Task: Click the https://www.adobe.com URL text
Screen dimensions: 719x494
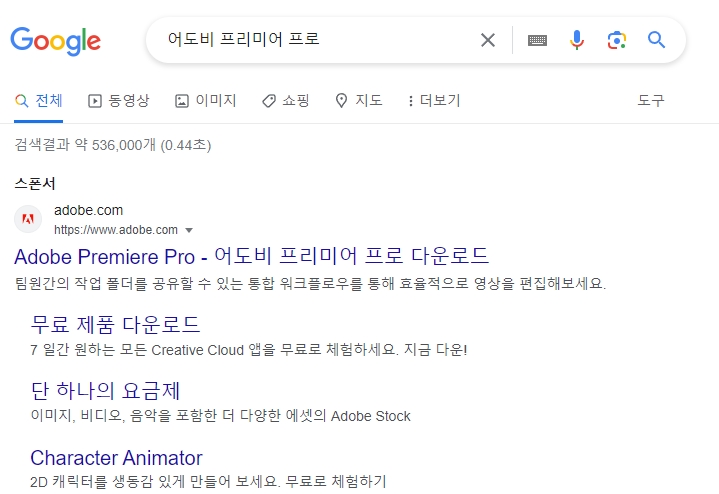Action: click(116, 230)
